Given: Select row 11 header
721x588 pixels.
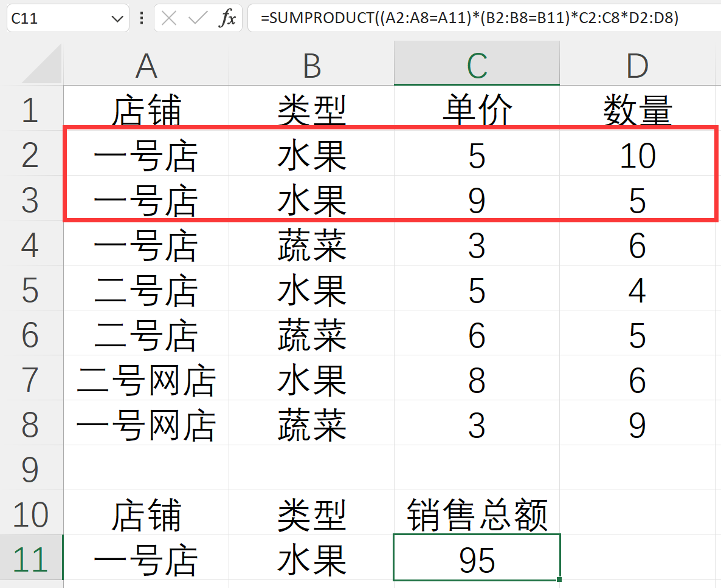Looking at the screenshot, I should [30, 559].
